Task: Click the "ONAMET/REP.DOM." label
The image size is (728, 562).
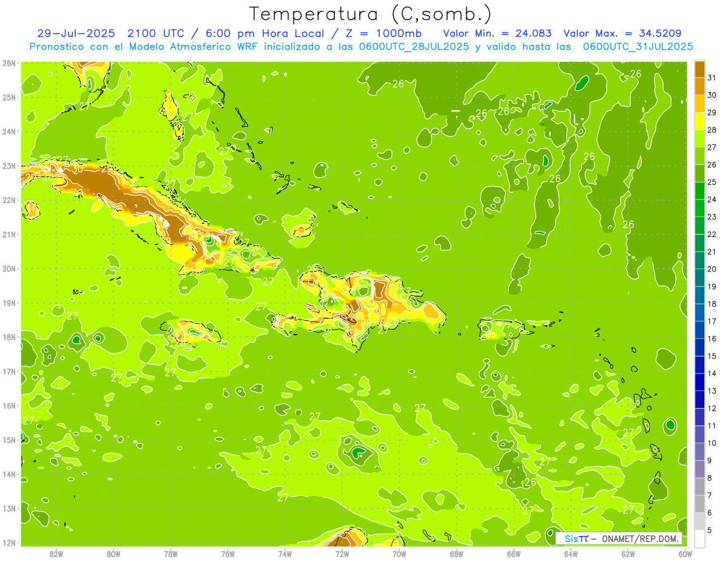Action: pyautogui.click(x=640, y=538)
